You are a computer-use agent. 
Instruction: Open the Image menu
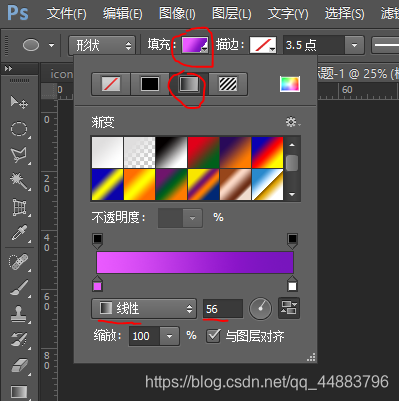click(x=177, y=14)
